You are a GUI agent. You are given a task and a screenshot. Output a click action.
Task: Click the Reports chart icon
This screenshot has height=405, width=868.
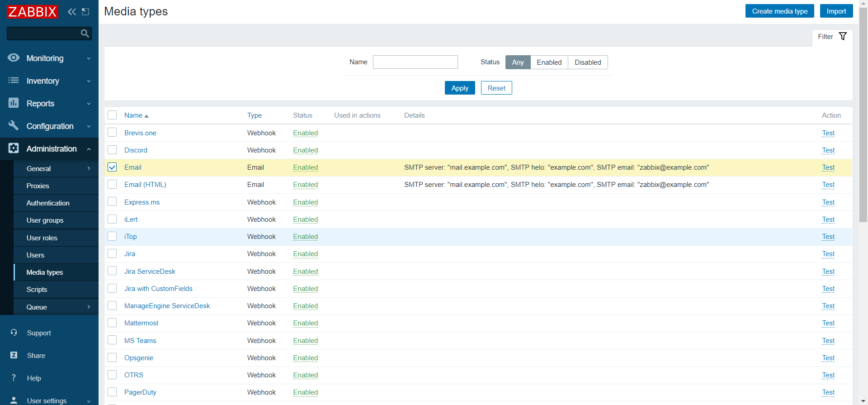[14, 103]
